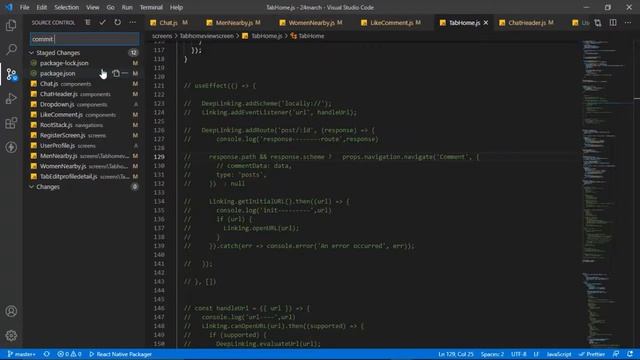Select UserProfile.js in staged changes
This screenshot has height=360, width=640.
click(x=84, y=146)
